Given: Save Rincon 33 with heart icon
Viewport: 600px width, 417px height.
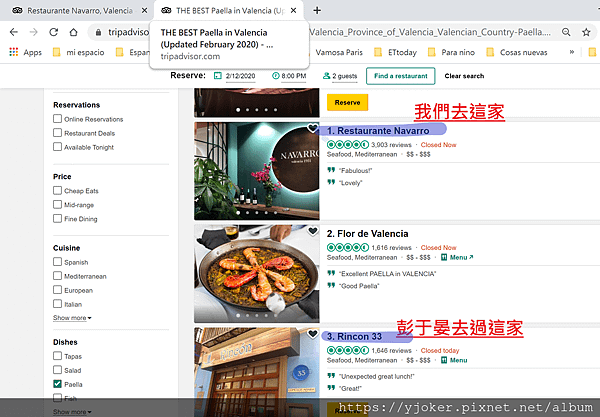Looking at the screenshot, I should [313, 334].
